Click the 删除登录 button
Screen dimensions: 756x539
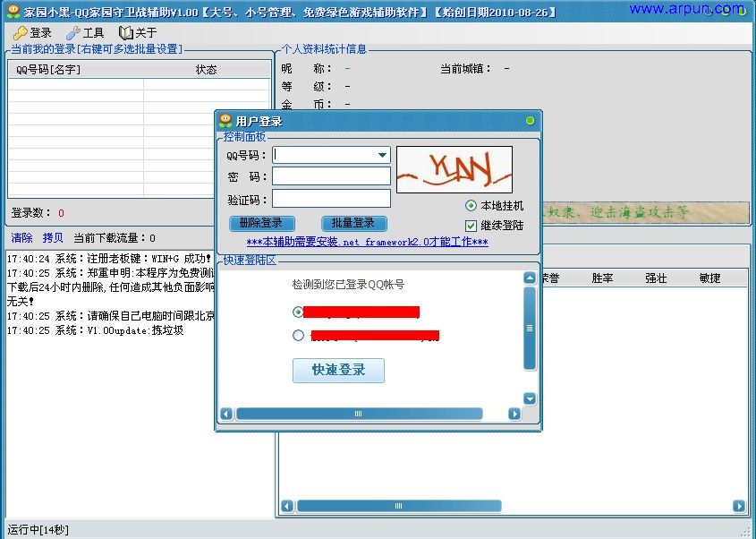(x=262, y=223)
